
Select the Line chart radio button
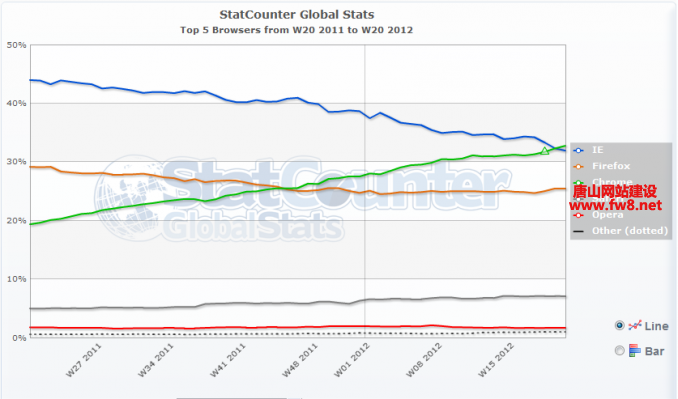[619, 325]
